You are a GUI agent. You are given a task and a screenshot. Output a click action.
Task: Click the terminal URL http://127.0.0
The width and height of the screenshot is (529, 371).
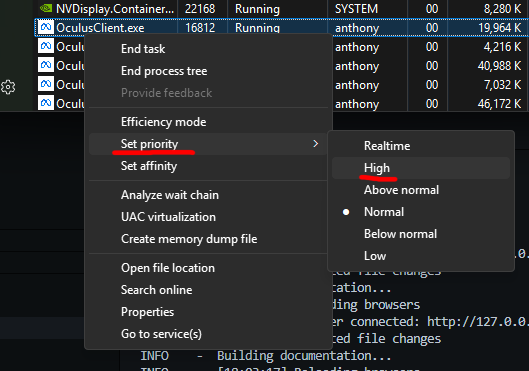478,321
